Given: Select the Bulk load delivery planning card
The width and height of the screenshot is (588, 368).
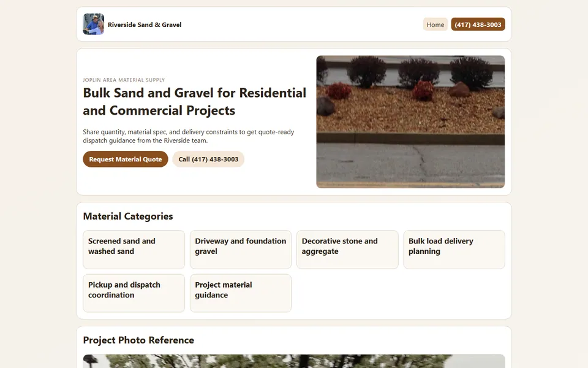Looking at the screenshot, I should (x=454, y=250).
